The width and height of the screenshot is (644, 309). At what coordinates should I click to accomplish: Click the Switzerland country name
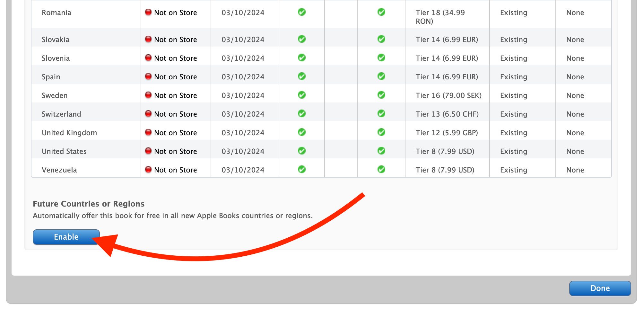point(61,114)
